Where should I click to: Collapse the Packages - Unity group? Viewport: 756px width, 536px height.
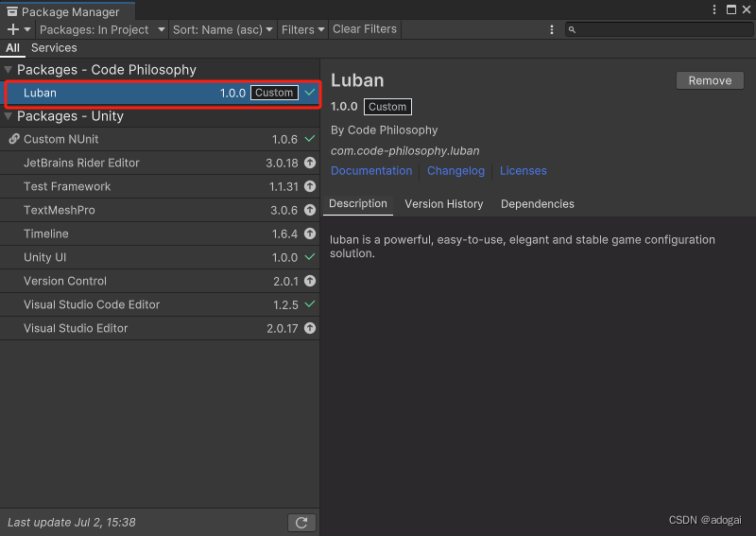[9, 116]
